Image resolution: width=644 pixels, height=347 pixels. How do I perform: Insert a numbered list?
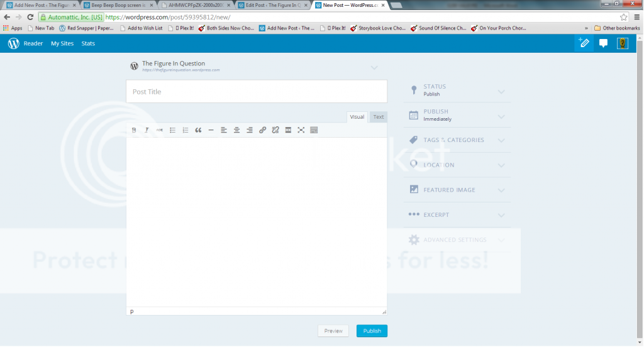[x=185, y=130]
